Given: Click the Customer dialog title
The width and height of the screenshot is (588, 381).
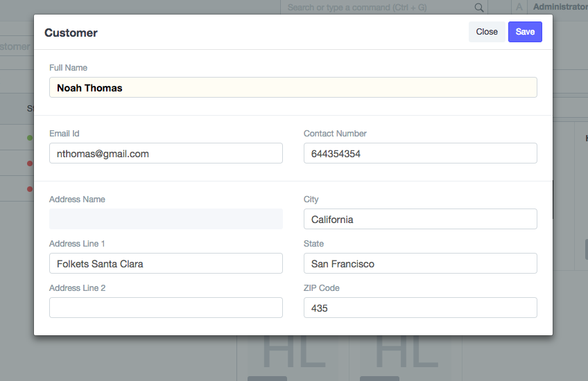Looking at the screenshot, I should tap(71, 33).
